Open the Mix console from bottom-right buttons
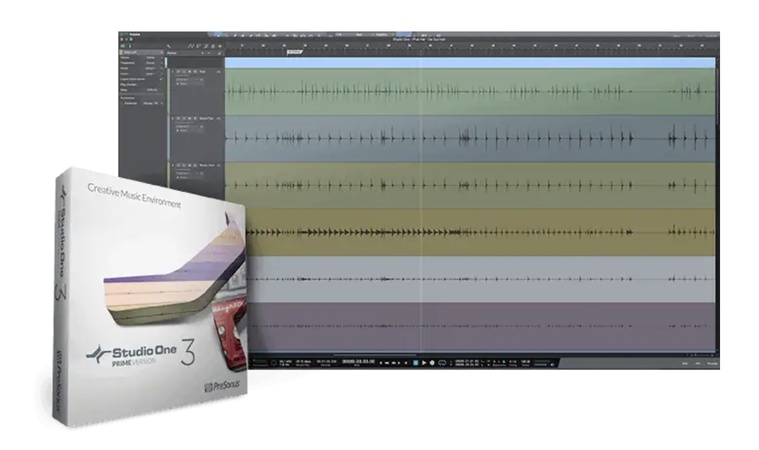The height and width of the screenshot is (450, 759). [698, 363]
